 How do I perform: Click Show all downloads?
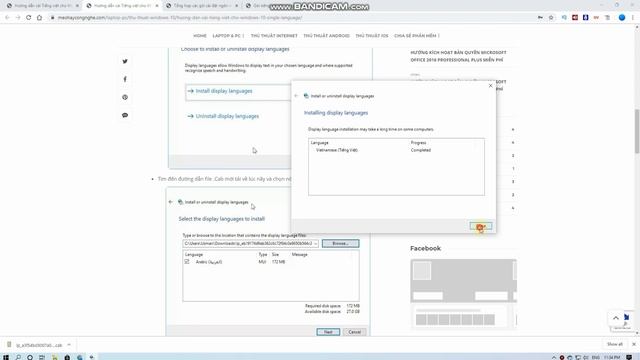point(614,344)
